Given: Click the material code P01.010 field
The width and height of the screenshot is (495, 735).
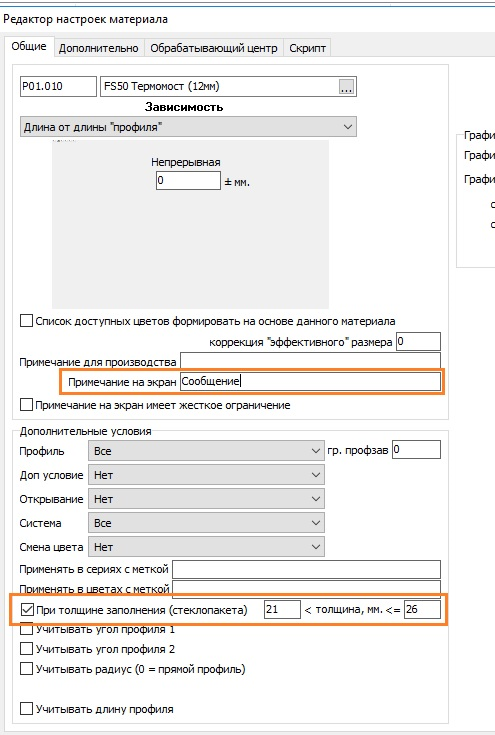Looking at the screenshot, I should [x=58, y=87].
